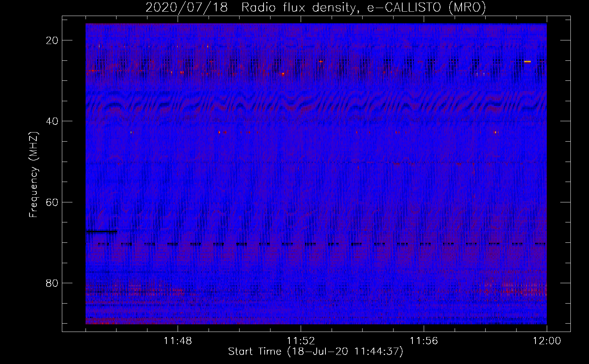Select the 12:00 time tick label

[x=547, y=341]
